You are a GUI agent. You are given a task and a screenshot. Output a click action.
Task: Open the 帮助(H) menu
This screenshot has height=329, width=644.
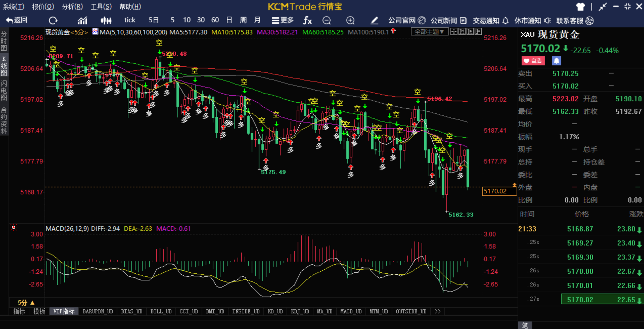point(130,6)
